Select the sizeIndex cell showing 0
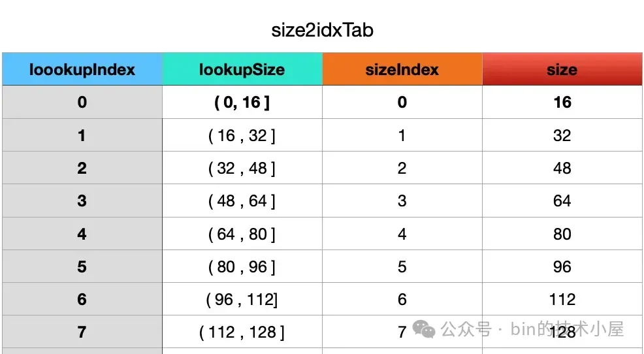Viewport: 644px width, 354px height. 402,103
